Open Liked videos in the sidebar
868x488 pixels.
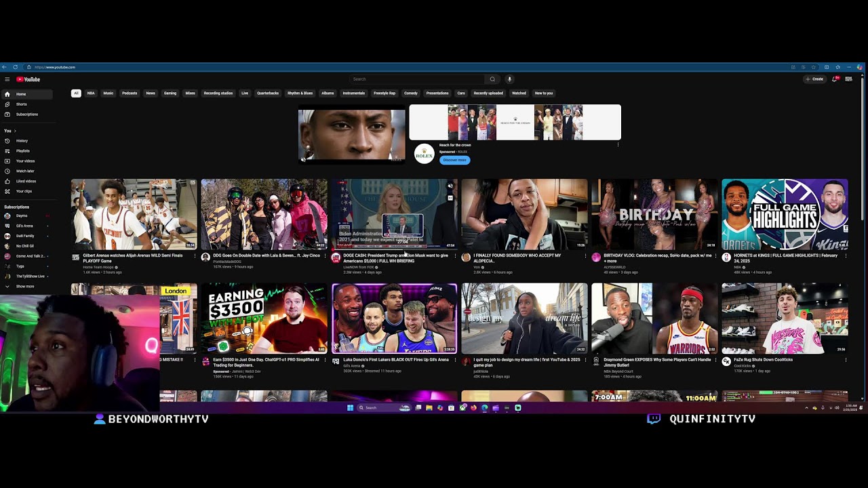point(26,181)
